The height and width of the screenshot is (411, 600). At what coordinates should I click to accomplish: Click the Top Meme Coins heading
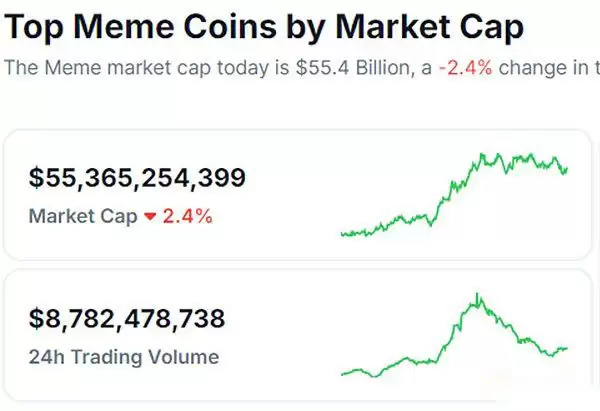pos(263,26)
